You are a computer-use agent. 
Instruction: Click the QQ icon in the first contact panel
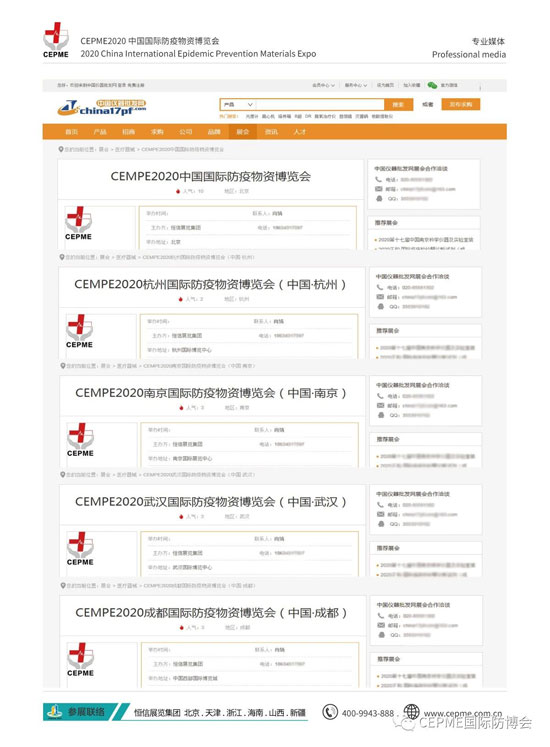[x=379, y=198]
